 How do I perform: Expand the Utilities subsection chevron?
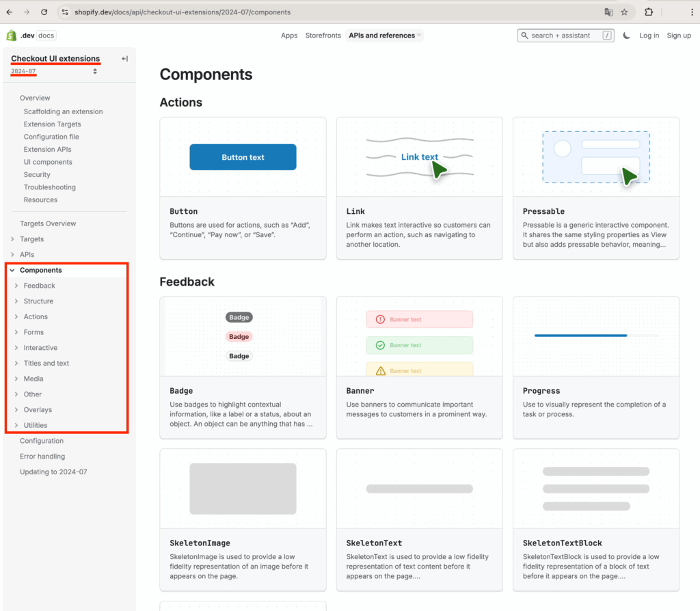click(x=16, y=425)
